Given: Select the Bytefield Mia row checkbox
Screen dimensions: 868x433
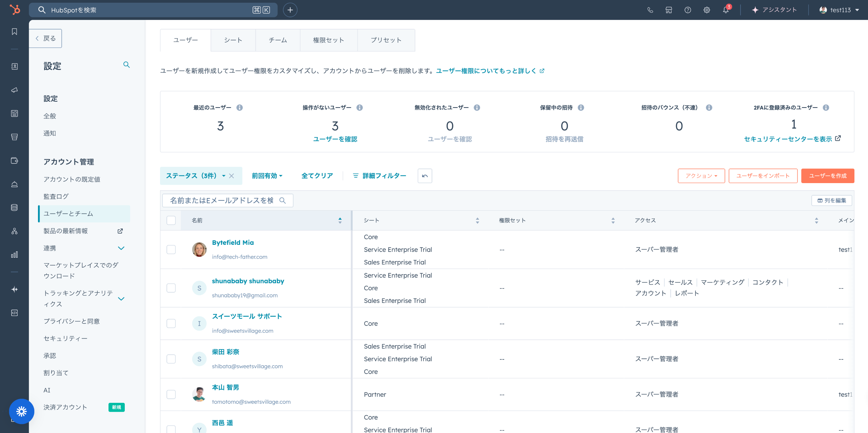Looking at the screenshot, I should click(x=171, y=250).
